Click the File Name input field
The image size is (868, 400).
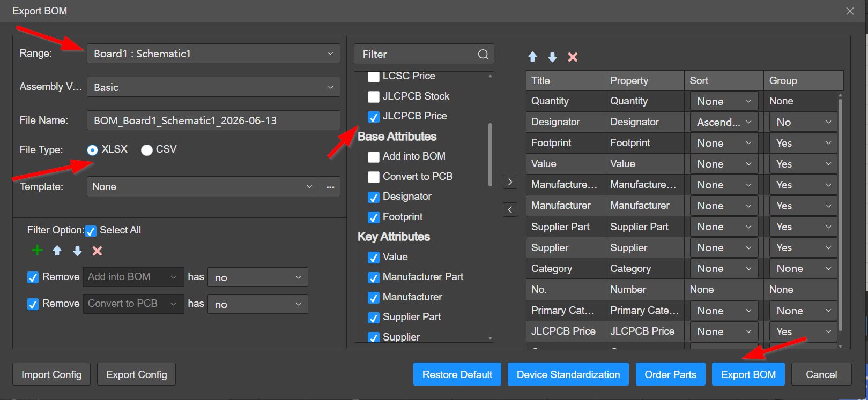click(213, 120)
